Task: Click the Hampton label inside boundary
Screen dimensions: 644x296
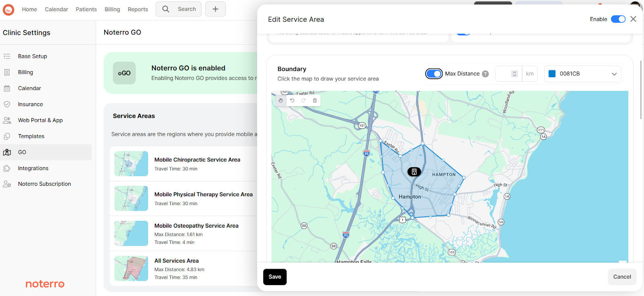Action: click(x=410, y=197)
